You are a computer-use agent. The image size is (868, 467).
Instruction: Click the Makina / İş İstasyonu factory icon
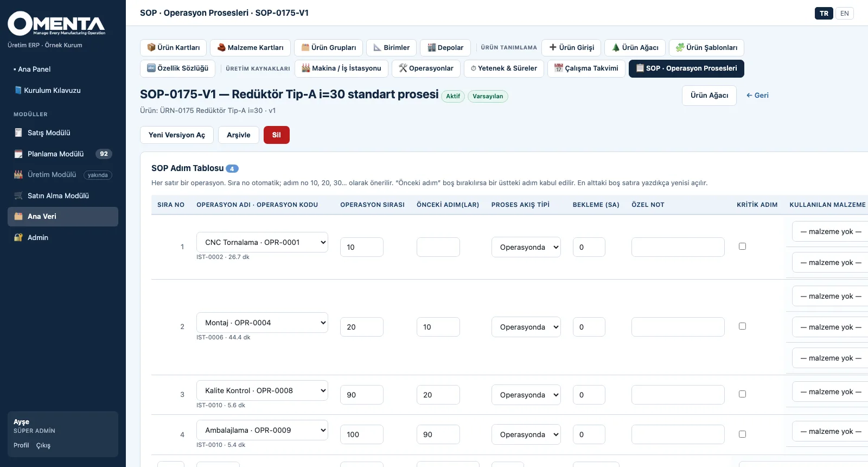306,68
